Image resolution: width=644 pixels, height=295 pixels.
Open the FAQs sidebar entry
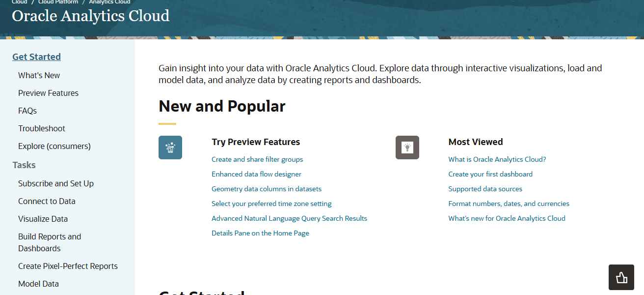click(27, 111)
